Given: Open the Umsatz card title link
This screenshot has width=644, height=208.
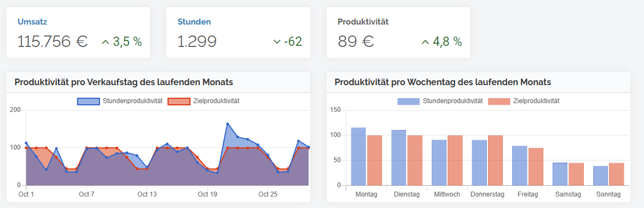Looking at the screenshot, I should 30,22.
